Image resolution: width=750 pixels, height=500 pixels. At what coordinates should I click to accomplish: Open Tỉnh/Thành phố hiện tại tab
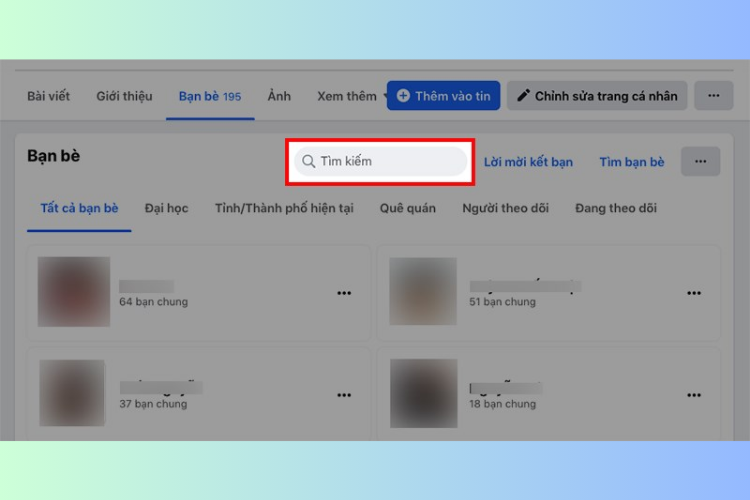point(284,208)
